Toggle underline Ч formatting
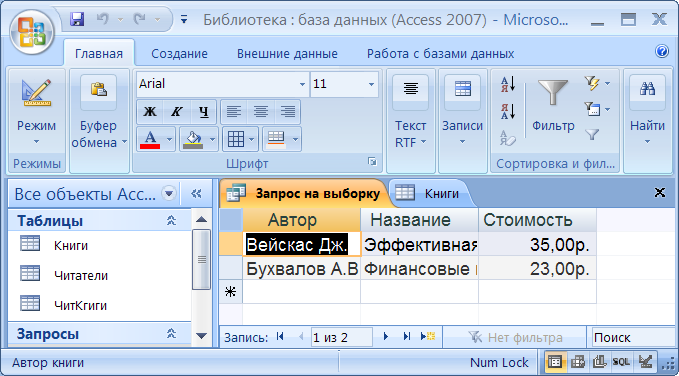This screenshot has width=679, height=376. point(203,112)
